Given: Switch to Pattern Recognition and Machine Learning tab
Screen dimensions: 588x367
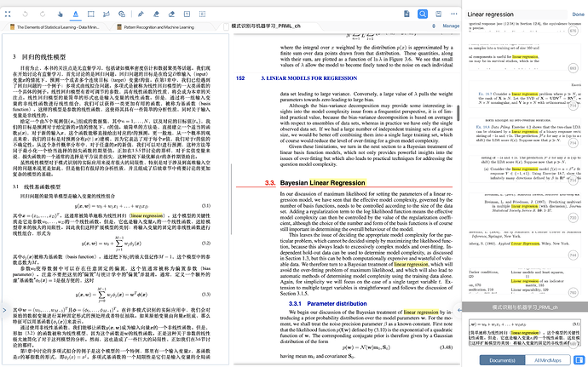Looking at the screenshot, I should tap(156, 27).
